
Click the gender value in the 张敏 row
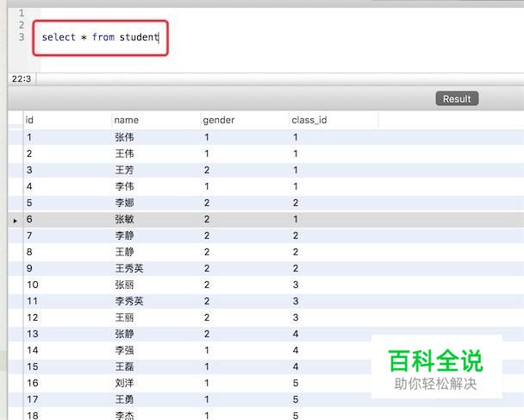pos(207,219)
